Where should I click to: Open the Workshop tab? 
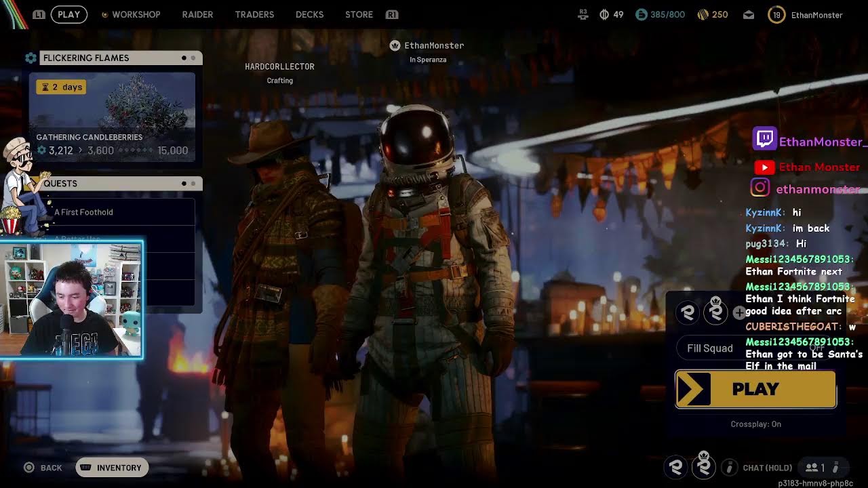pyautogui.click(x=136, y=14)
